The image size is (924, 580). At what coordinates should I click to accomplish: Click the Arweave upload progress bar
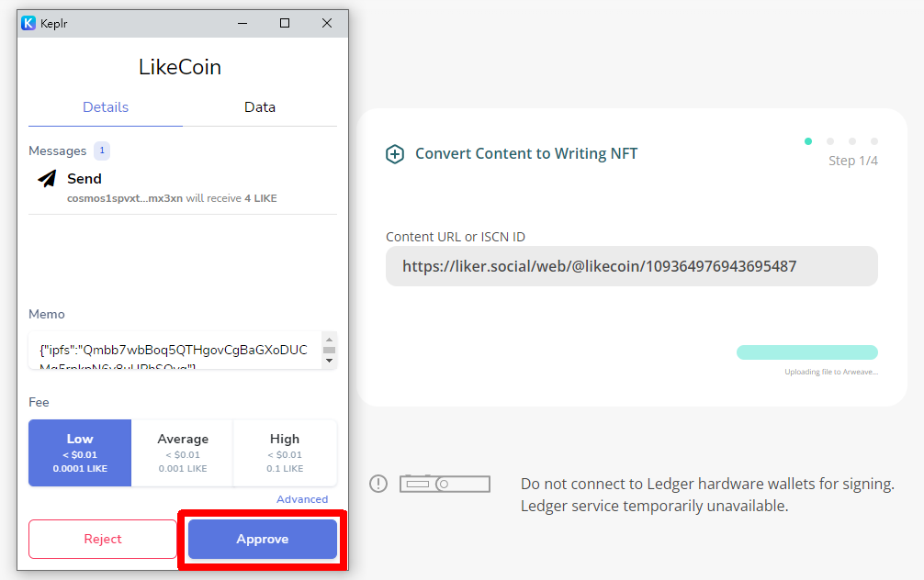(807, 352)
